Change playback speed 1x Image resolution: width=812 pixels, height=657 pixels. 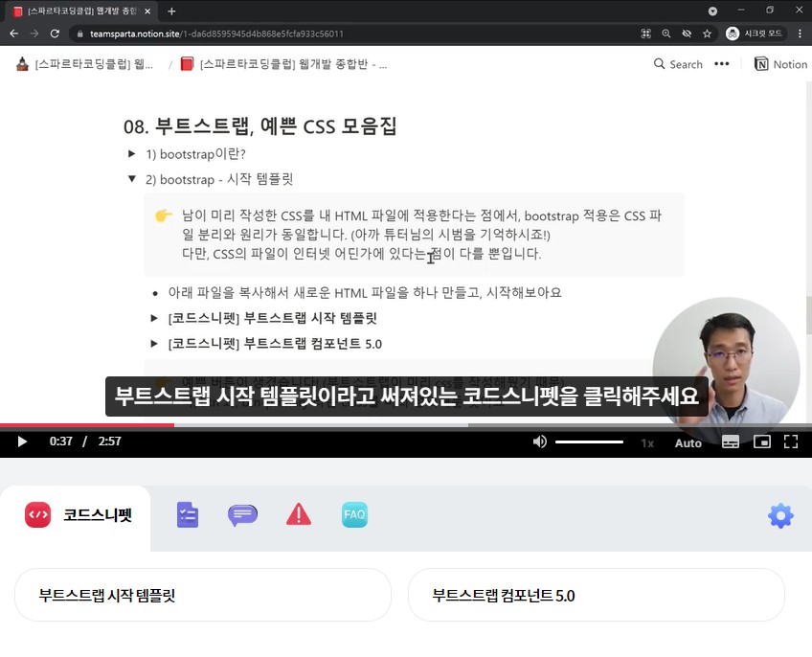tap(647, 443)
